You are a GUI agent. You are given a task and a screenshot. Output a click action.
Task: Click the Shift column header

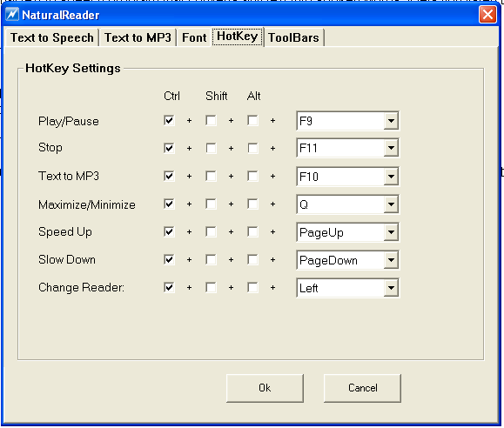[x=217, y=96]
